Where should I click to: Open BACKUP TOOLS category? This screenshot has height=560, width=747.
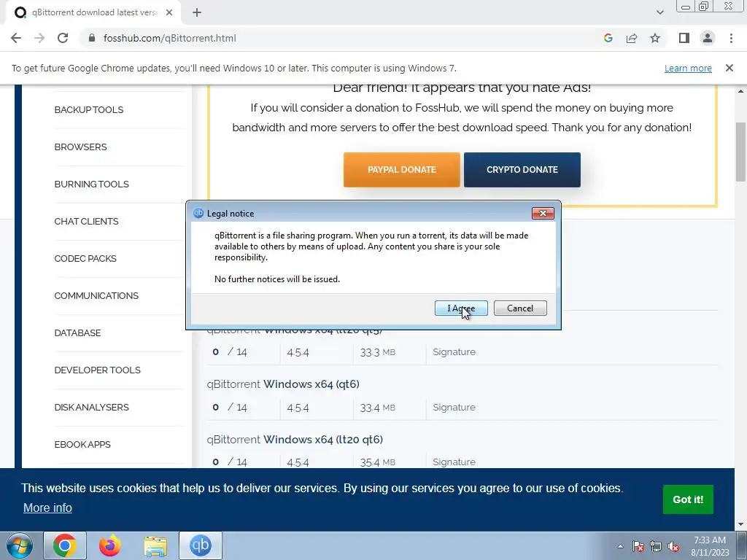(88, 109)
